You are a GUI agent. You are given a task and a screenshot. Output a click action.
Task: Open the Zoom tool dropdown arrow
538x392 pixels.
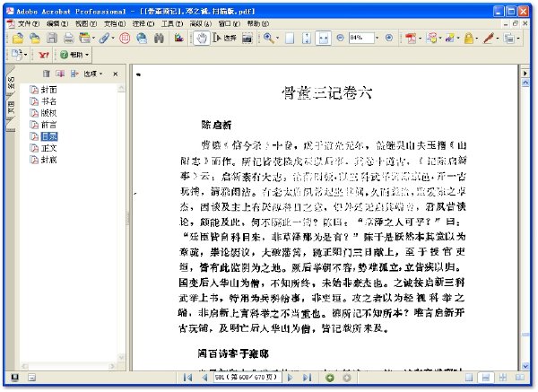[x=277, y=38]
